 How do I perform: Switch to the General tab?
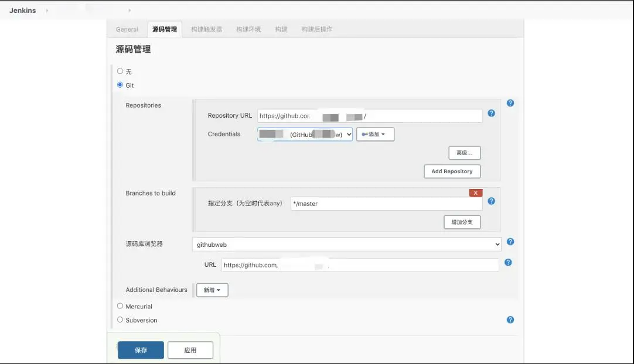click(127, 29)
